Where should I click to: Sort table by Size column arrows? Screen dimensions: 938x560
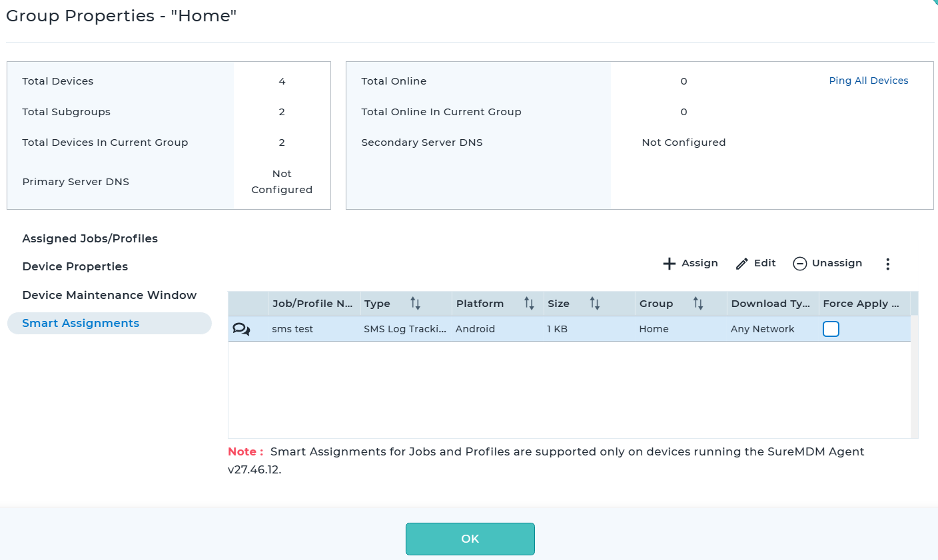tap(595, 304)
